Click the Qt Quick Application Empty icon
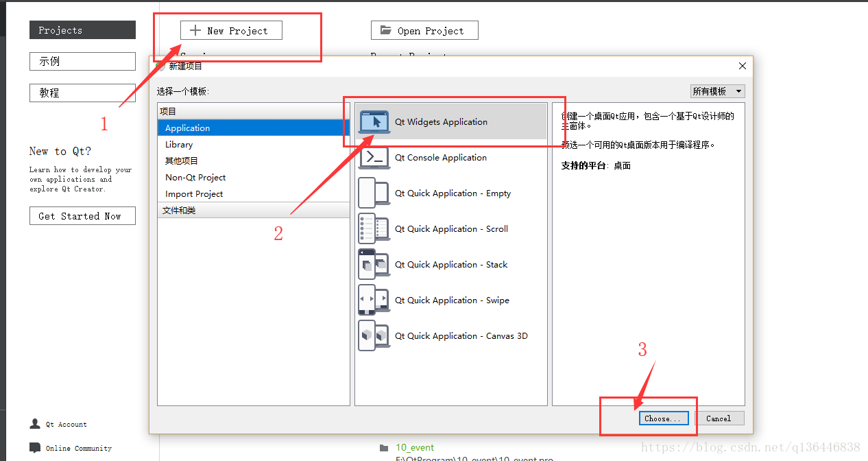This screenshot has height=461, width=868. (x=374, y=193)
